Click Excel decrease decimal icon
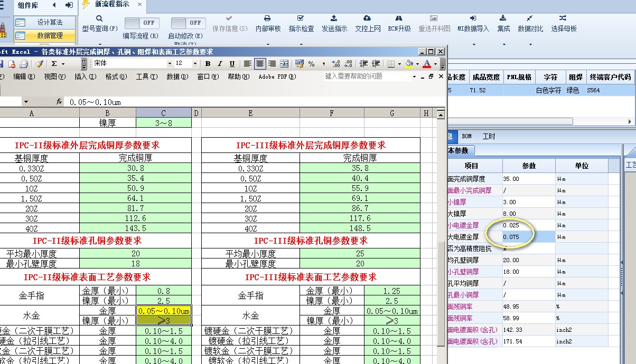This screenshot has width=636, height=364. [x=348, y=64]
